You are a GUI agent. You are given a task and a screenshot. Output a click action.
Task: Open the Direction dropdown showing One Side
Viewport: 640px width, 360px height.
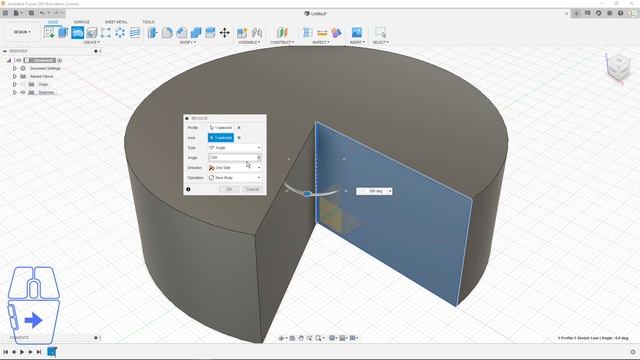pyautogui.click(x=235, y=168)
